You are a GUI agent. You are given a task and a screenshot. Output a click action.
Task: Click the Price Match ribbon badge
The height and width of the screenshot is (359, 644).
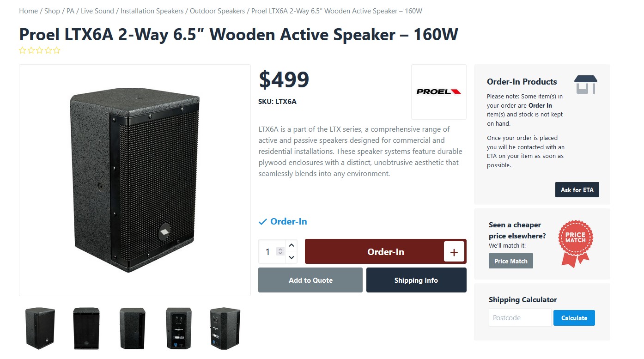[576, 243]
